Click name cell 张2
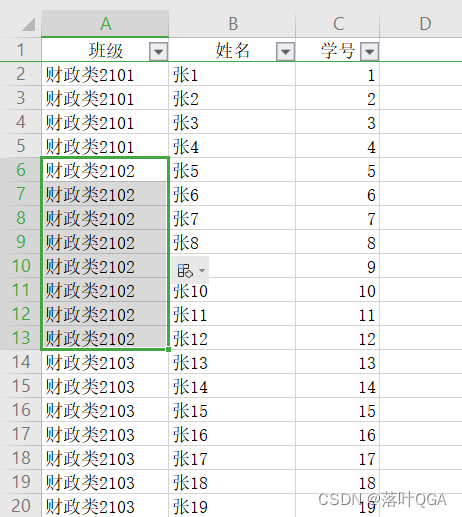The width and height of the screenshot is (462, 517). pyautogui.click(x=232, y=98)
